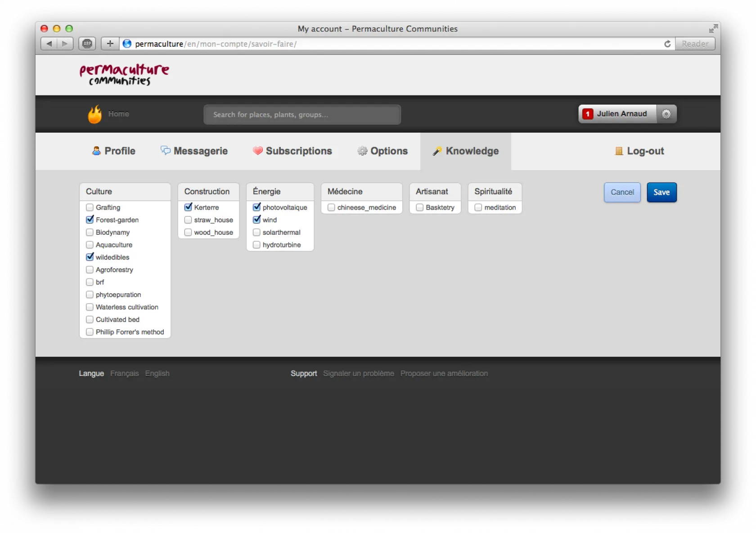Check the Grafting checkbox

point(90,207)
